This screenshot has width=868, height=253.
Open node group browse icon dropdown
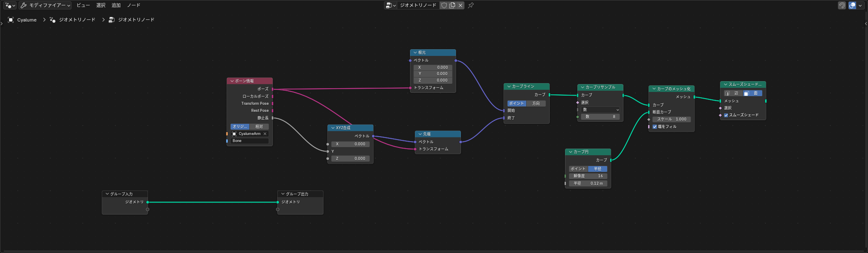(x=391, y=5)
